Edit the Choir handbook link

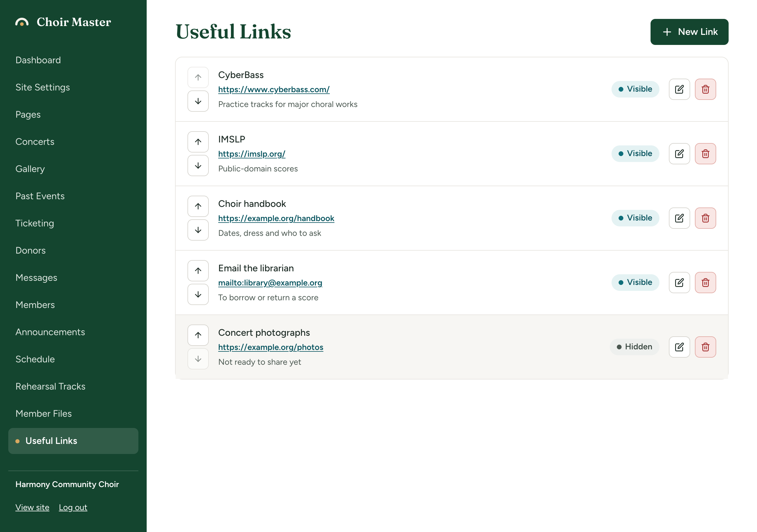(x=679, y=218)
